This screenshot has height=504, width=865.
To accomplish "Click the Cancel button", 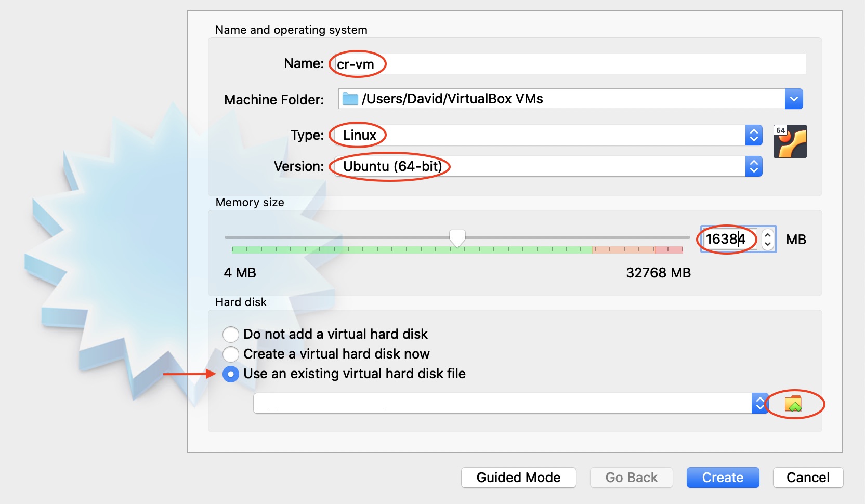I will pyautogui.click(x=808, y=478).
